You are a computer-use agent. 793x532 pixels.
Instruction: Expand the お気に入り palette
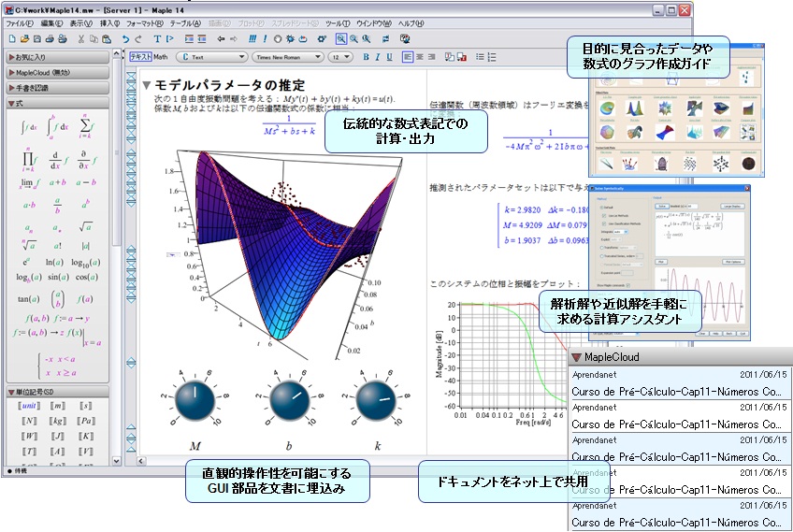pos(58,57)
